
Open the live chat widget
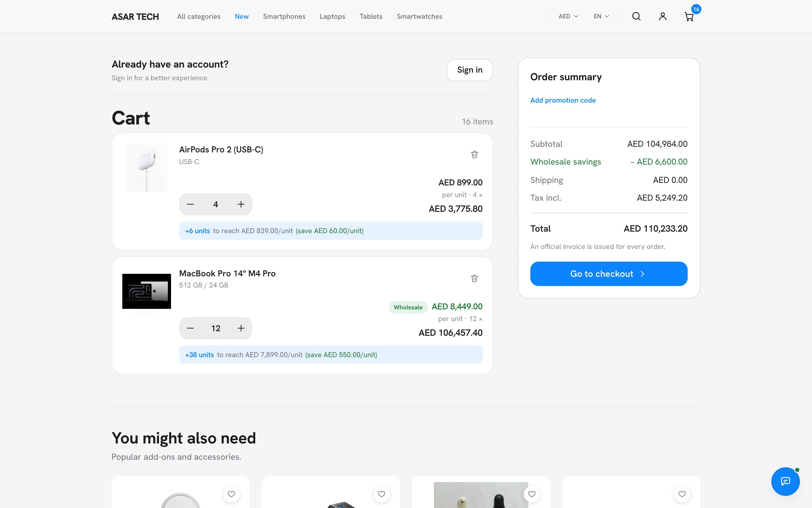click(785, 482)
